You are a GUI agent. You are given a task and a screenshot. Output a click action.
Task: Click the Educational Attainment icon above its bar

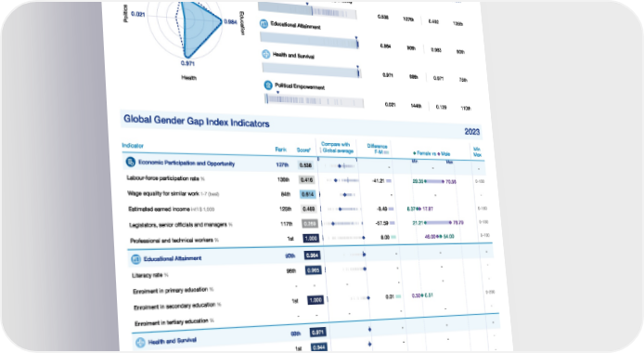[264, 24]
